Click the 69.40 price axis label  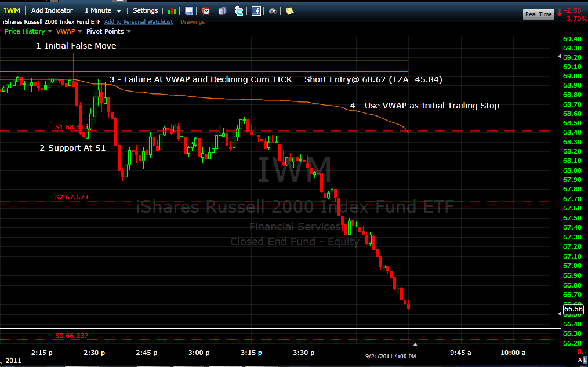[572, 39]
